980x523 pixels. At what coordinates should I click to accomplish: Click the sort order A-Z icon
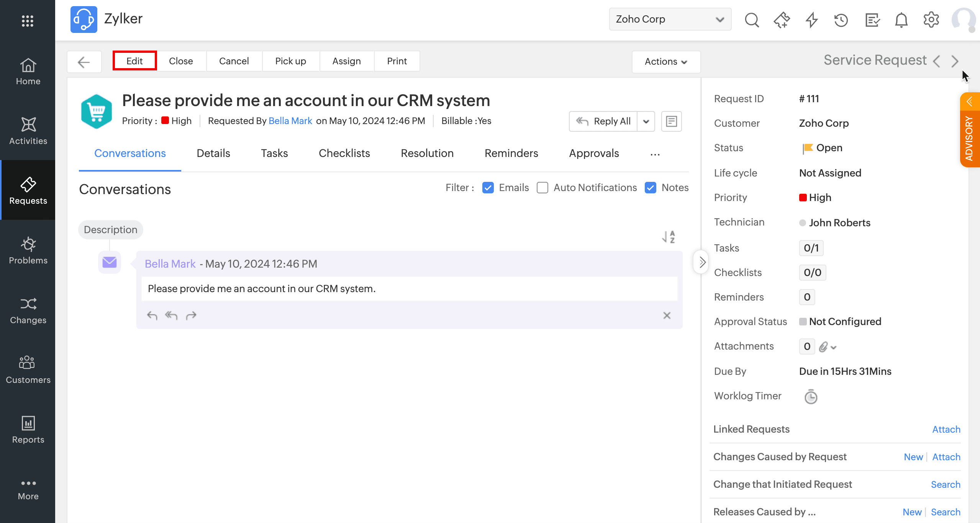click(x=669, y=237)
